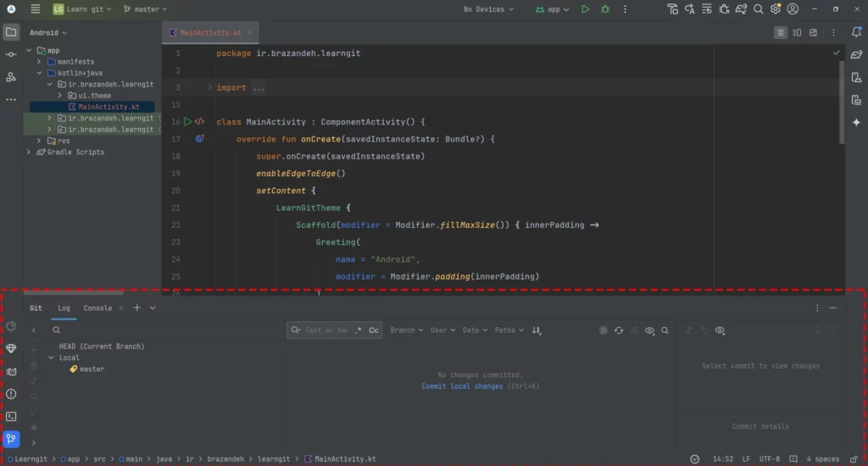Toggle match case Cc in Git log filter
The height and width of the screenshot is (466, 868).
point(374,330)
